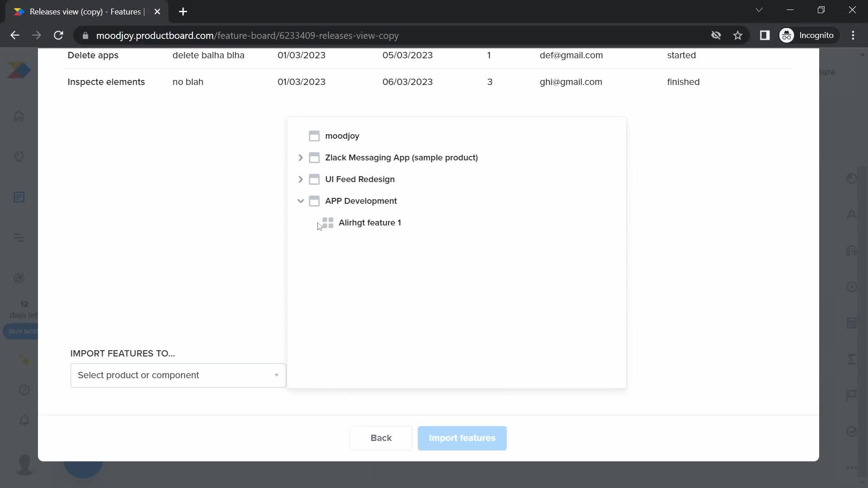Image resolution: width=868 pixels, height=488 pixels.
Task: Select the moodjoy product
Action: point(342,136)
